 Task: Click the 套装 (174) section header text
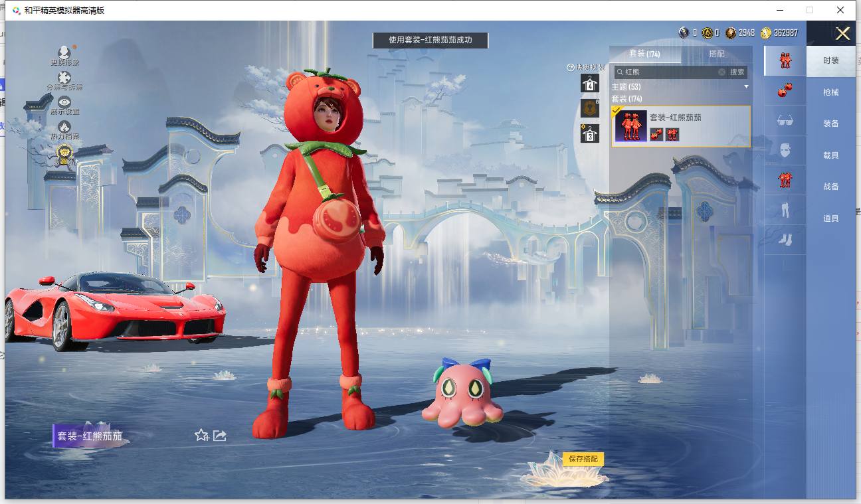pos(626,99)
